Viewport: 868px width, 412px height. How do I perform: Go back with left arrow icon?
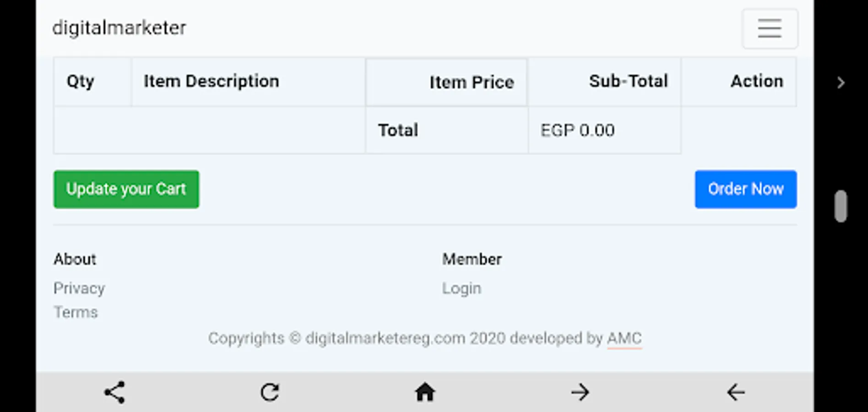coord(736,392)
